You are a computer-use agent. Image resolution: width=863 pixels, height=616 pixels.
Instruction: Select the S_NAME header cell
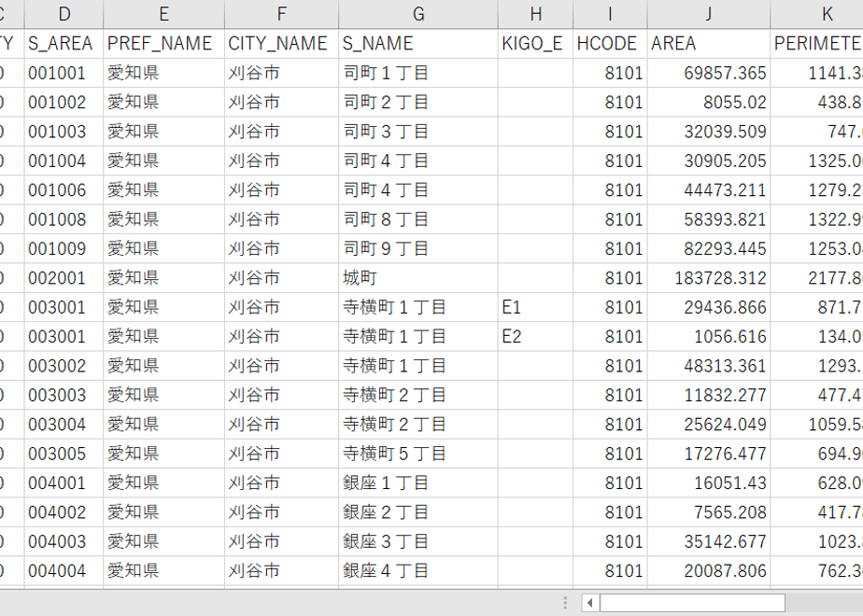point(418,44)
